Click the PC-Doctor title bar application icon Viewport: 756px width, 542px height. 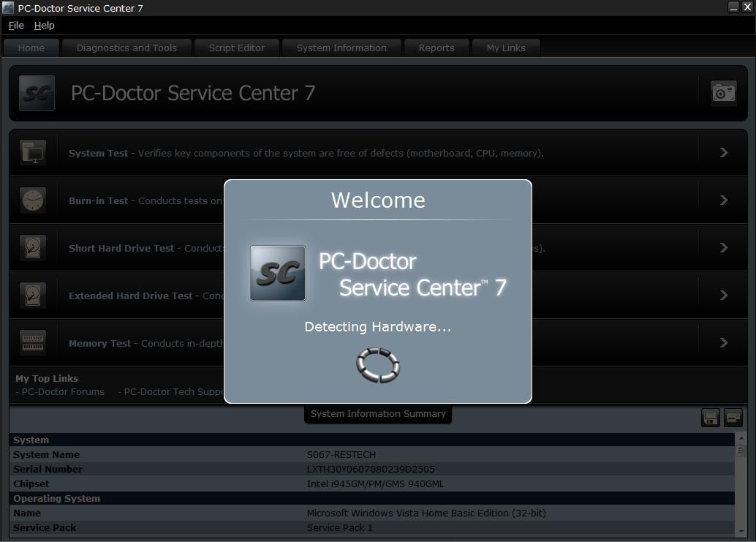click(7, 7)
